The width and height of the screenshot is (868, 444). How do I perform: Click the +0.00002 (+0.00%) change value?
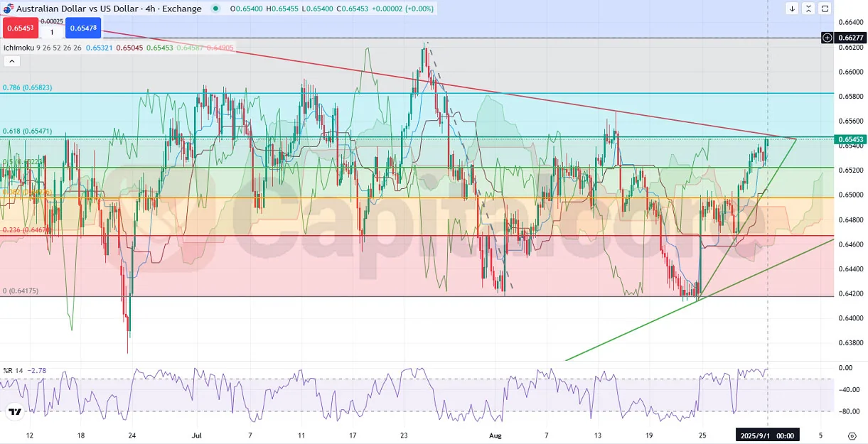403,9
